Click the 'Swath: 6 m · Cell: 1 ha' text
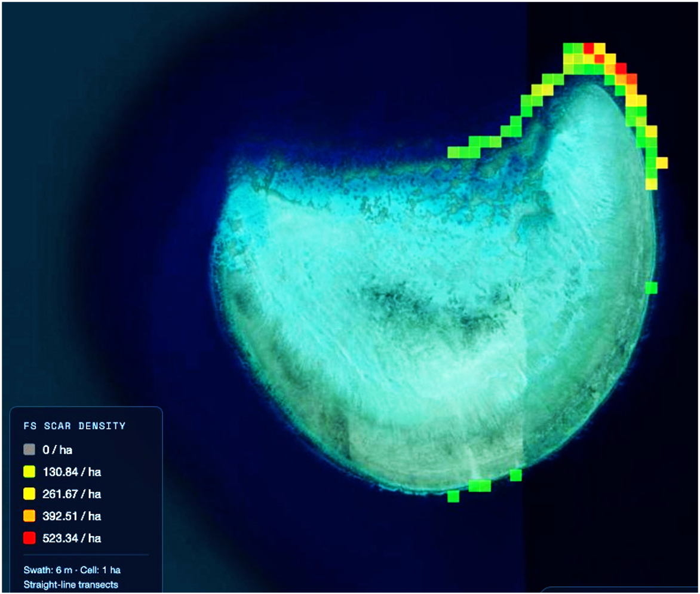The width and height of the screenshot is (700, 594). click(72, 570)
